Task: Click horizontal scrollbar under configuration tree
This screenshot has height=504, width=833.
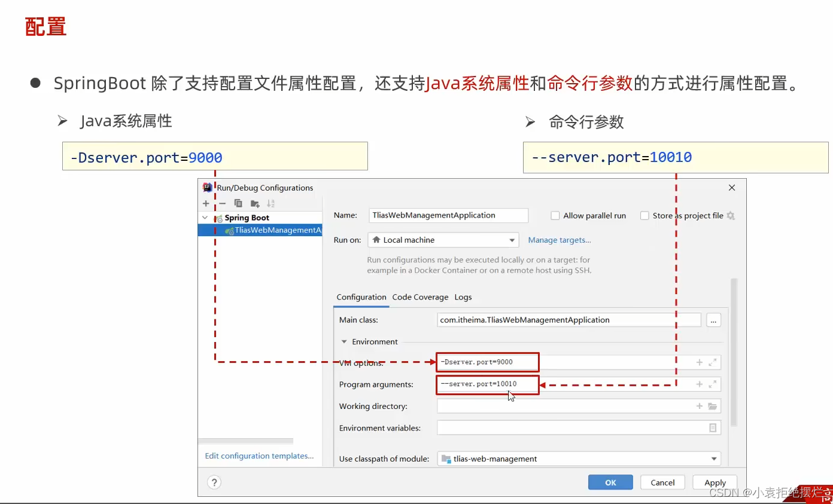Action: click(x=245, y=441)
